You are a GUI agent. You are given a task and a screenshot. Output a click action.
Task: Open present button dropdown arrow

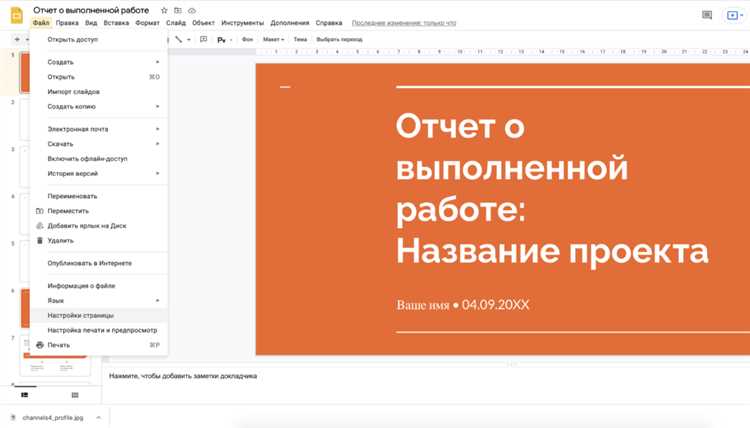point(742,15)
